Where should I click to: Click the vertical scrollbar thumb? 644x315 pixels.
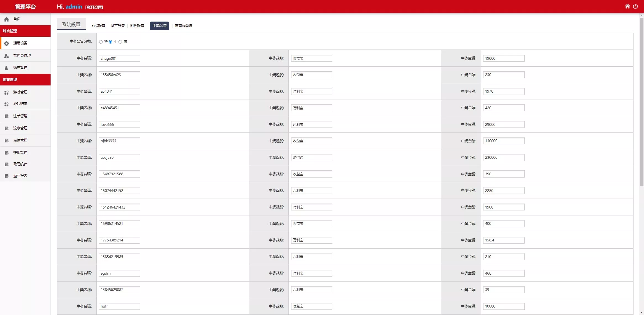[642, 102]
